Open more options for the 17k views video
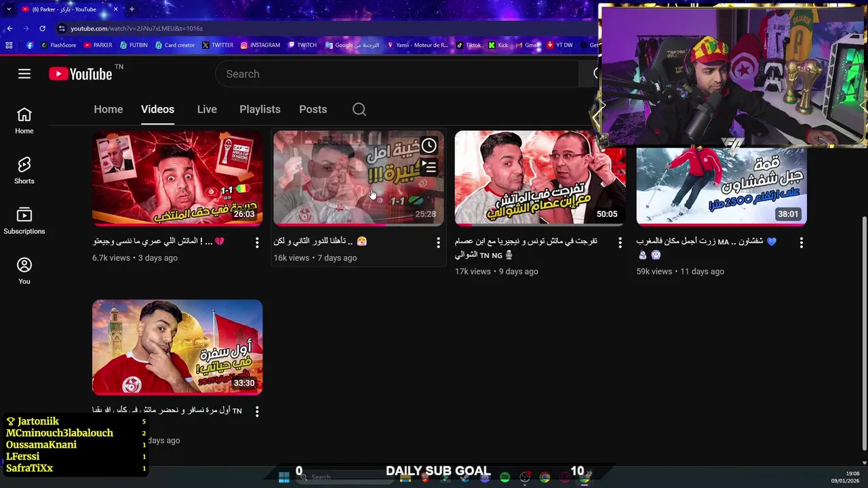 coord(620,242)
